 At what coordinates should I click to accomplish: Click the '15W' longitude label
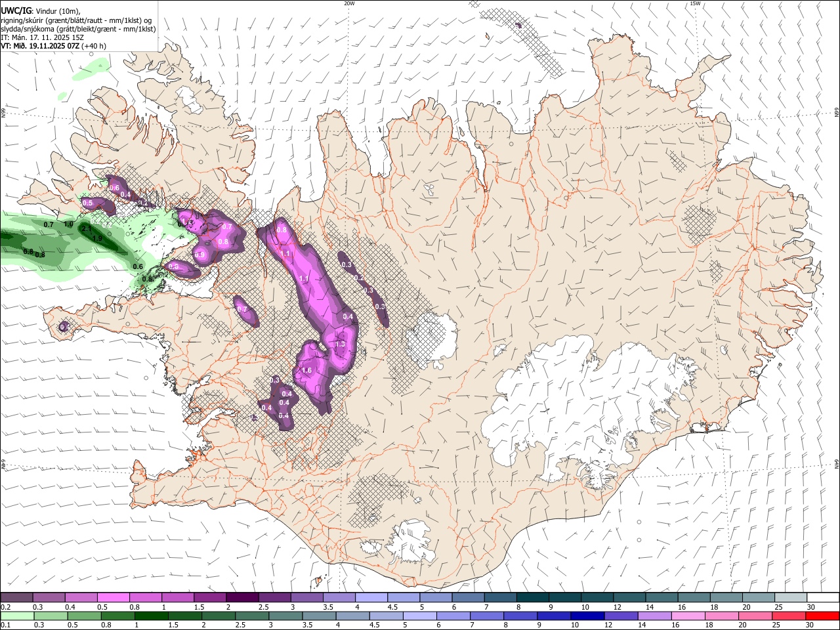695,3
